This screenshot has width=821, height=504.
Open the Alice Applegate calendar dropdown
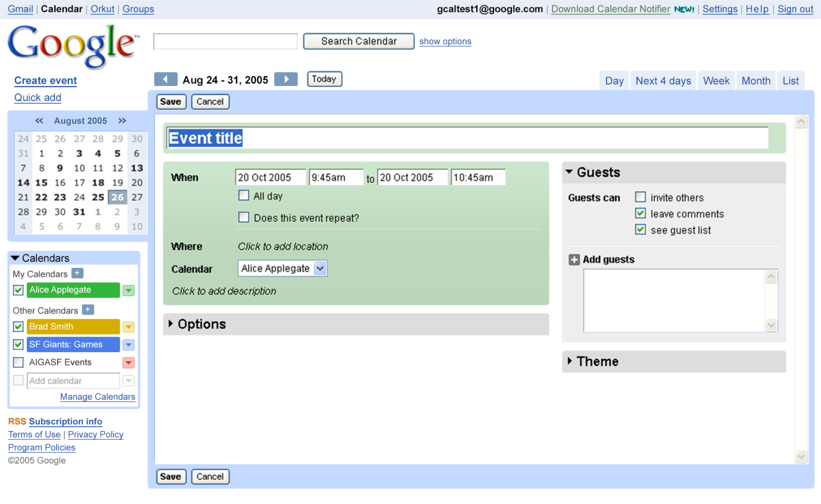tap(282, 268)
